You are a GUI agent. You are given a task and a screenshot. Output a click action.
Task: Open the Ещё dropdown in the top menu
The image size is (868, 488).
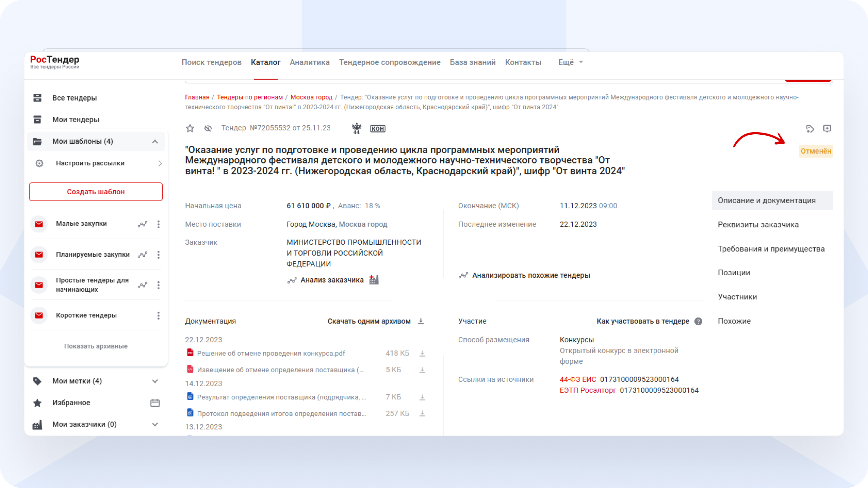click(570, 62)
